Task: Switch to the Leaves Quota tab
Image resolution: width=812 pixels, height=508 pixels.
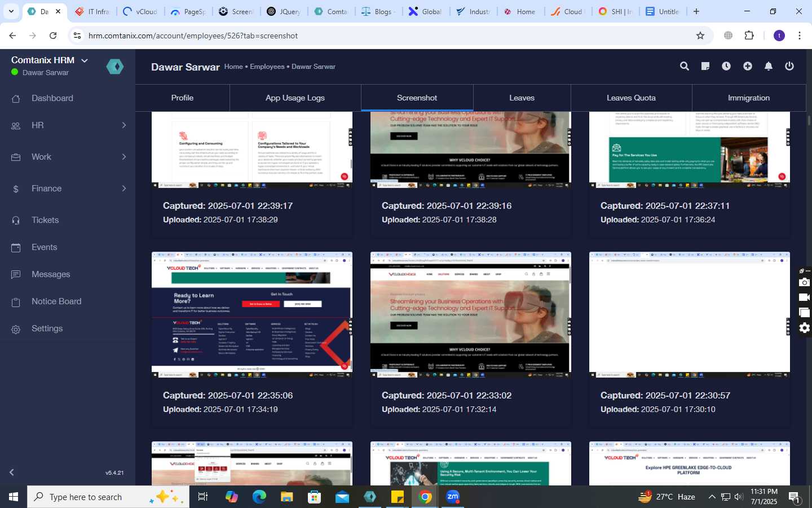Action: pyautogui.click(x=631, y=98)
